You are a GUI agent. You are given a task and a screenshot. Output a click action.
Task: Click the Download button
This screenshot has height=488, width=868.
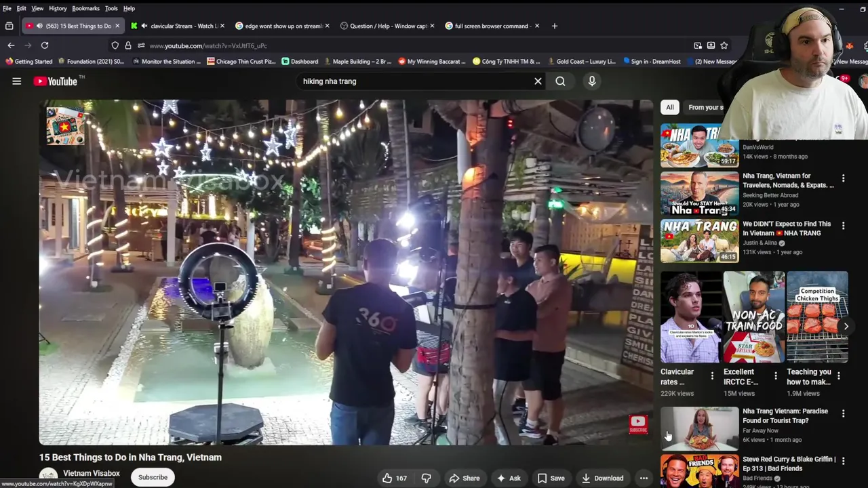pyautogui.click(x=602, y=478)
